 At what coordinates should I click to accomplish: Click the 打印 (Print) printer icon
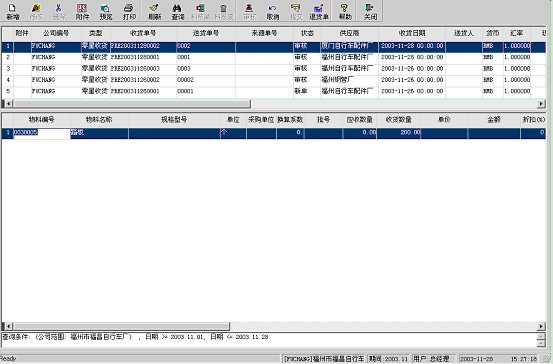[x=129, y=12]
